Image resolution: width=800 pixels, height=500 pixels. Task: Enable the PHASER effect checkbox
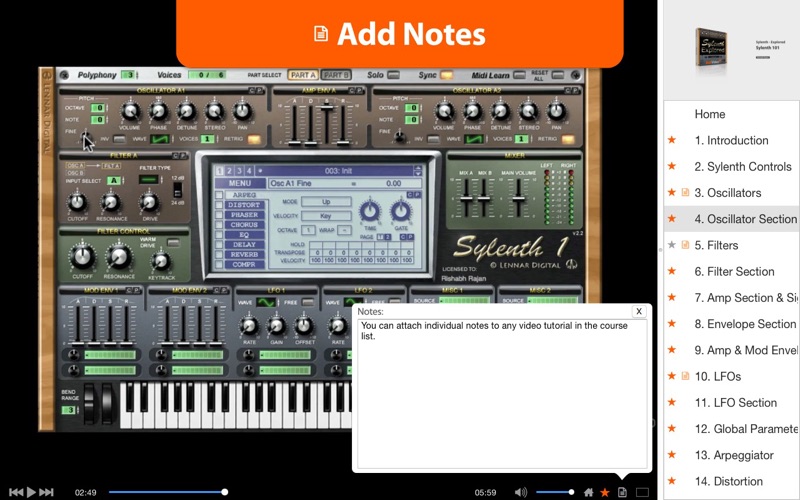[x=219, y=215]
